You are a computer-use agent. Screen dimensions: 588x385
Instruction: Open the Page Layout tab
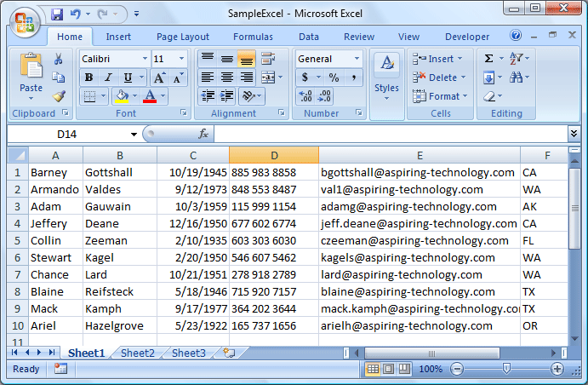pyautogui.click(x=183, y=37)
